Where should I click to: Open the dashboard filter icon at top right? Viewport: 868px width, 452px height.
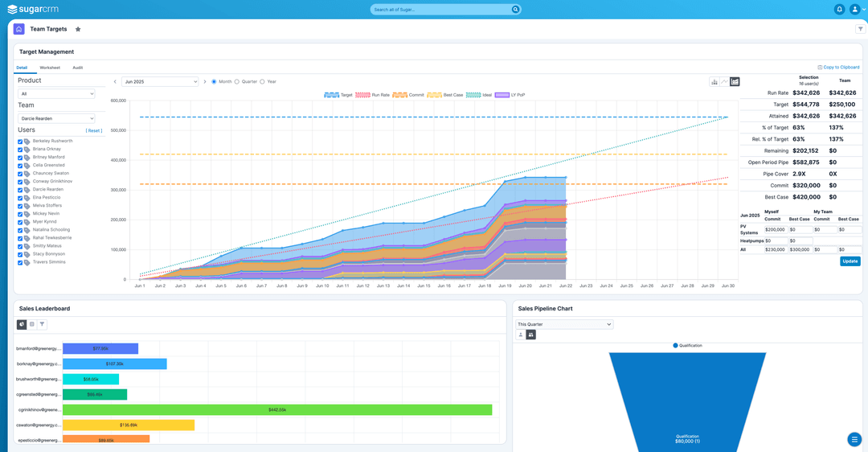pos(859,29)
